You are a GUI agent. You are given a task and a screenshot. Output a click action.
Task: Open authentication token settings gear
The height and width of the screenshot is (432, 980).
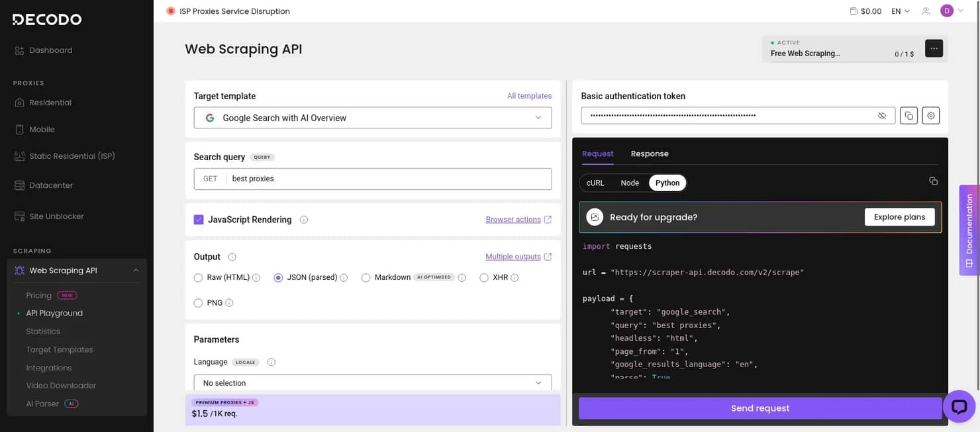931,116
